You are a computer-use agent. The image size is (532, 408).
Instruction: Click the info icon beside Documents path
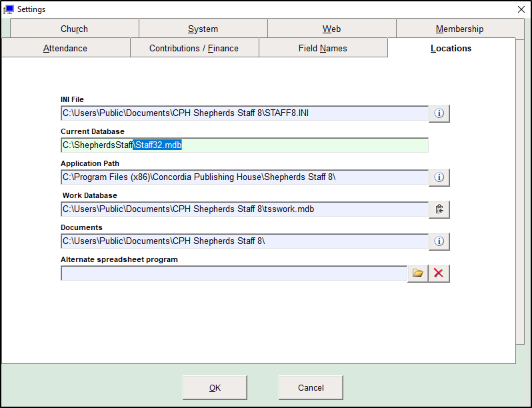(x=439, y=241)
